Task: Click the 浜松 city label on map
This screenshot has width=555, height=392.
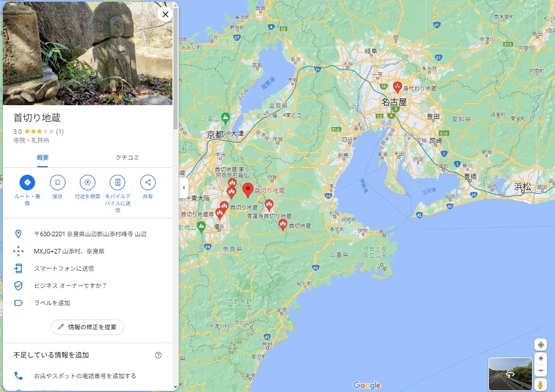Action: [522, 187]
